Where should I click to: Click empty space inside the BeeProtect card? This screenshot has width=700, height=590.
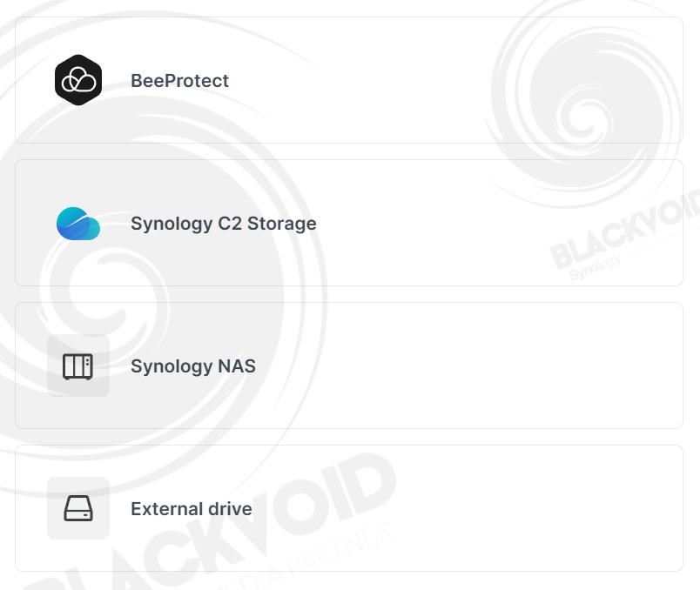401,80
